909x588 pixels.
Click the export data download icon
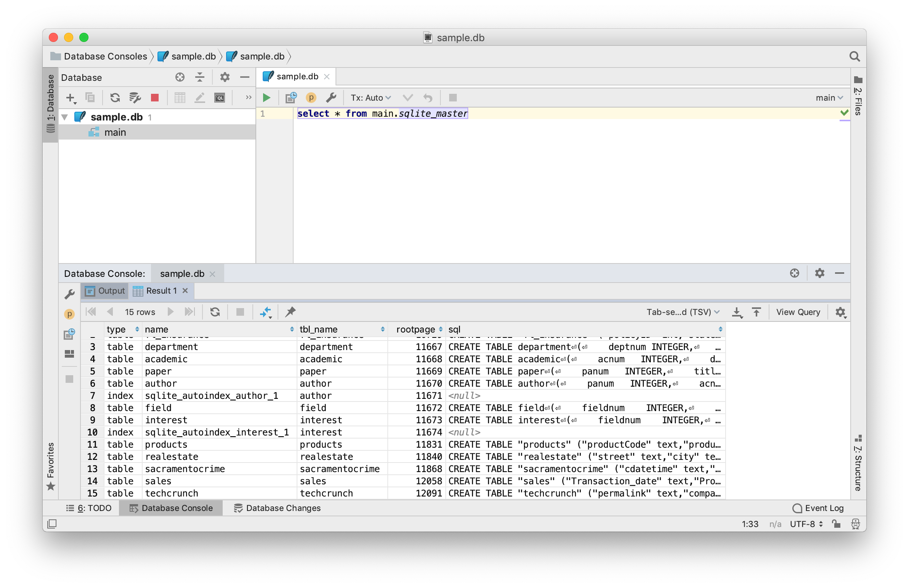[x=737, y=312]
